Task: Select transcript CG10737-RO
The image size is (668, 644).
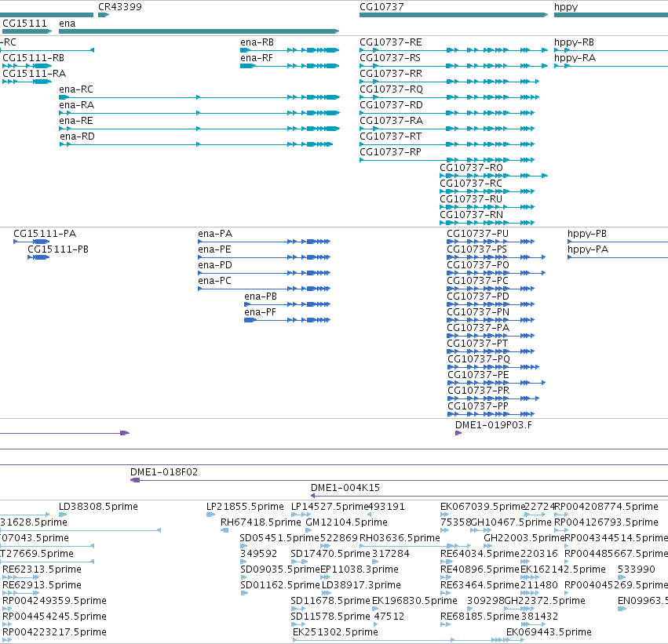Action: coord(494,176)
